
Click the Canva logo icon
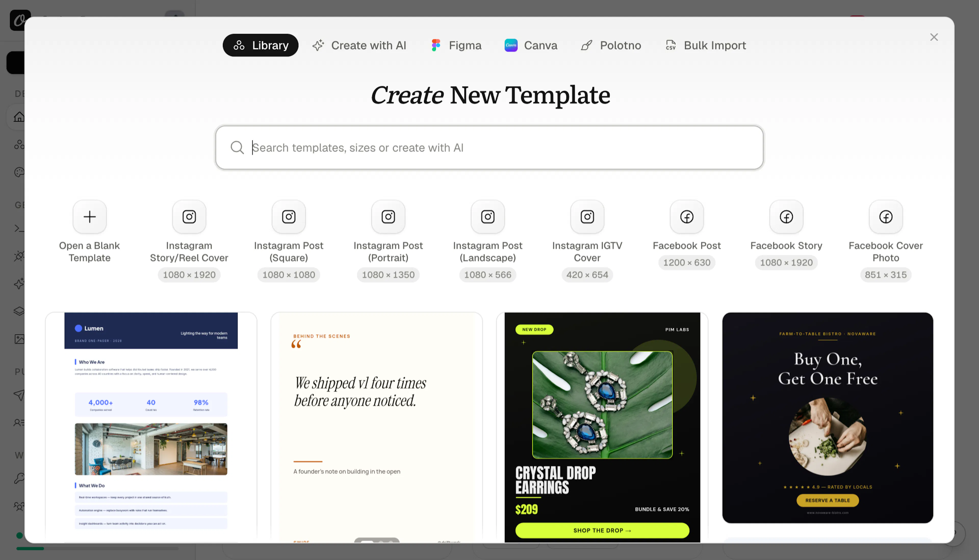(x=511, y=45)
